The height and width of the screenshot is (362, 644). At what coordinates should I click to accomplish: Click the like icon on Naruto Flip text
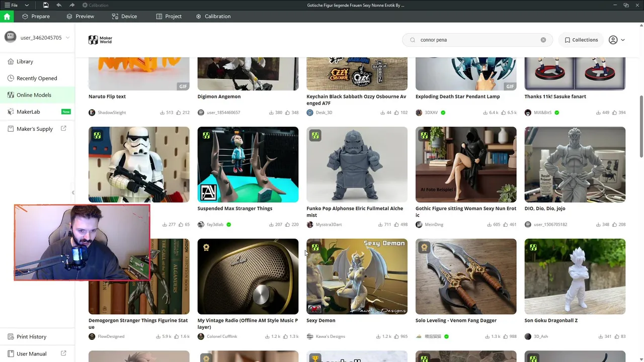179,113
